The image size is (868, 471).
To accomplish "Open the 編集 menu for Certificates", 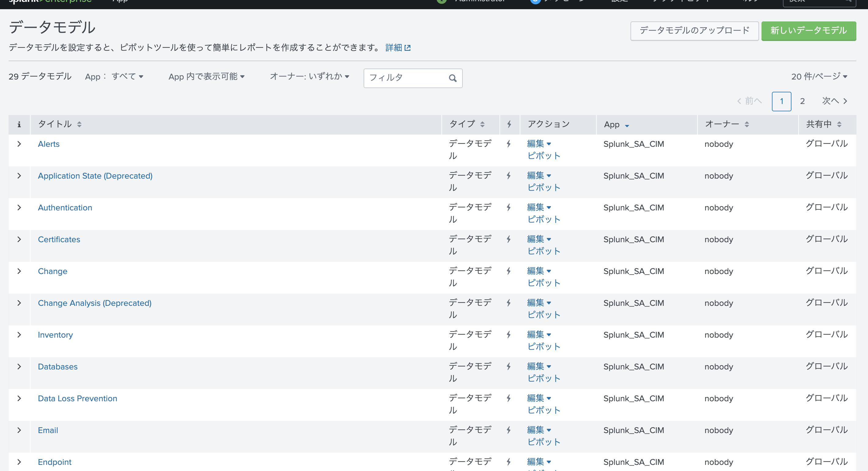I will point(539,239).
